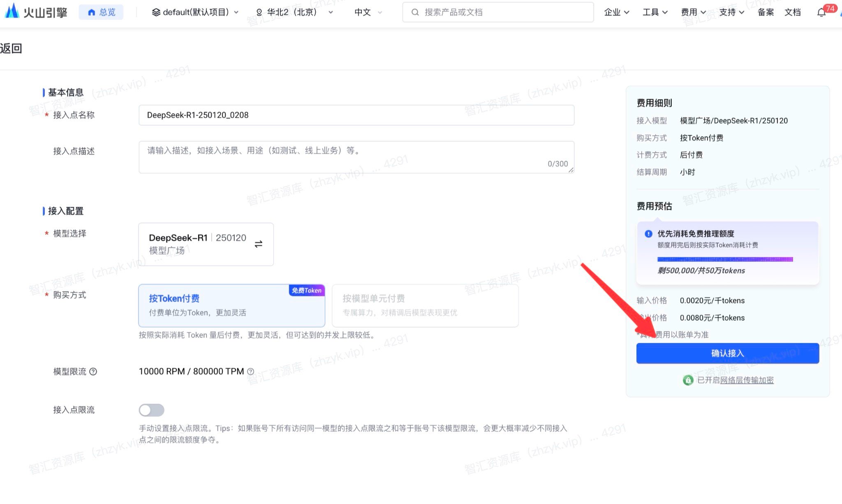Click the home icon in 总览
The image size is (842, 504).
92,12
